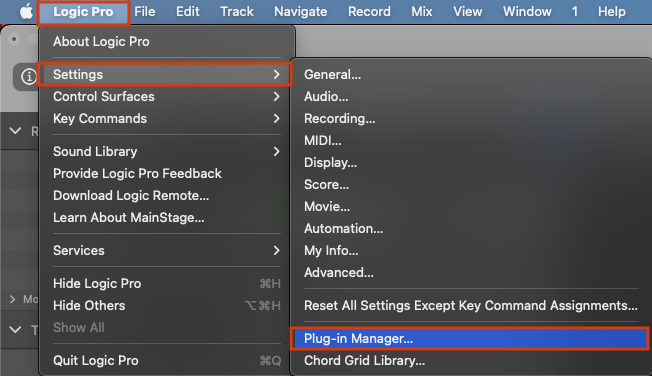Open Movie… settings
The image size is (652, 376).
(x=470, y=207)
